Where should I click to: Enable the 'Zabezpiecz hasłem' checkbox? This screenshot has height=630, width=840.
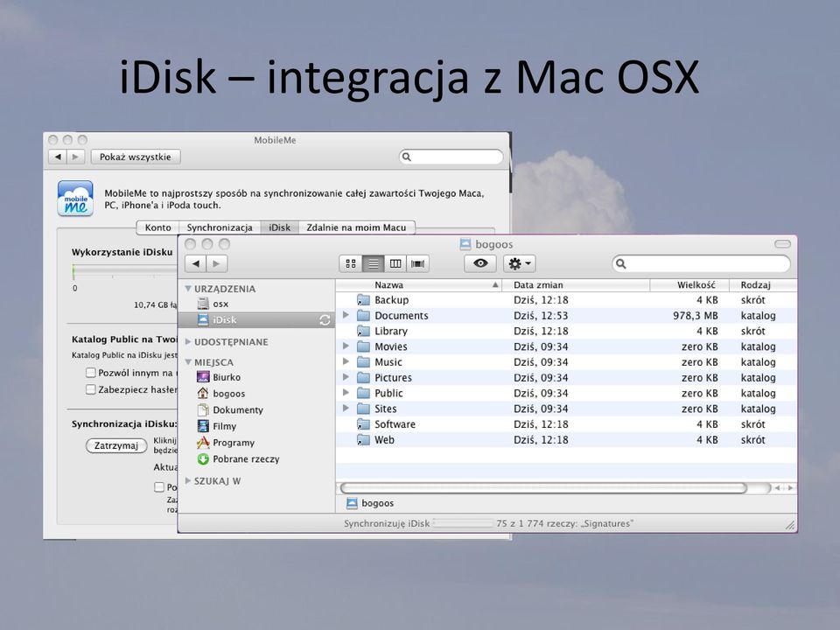[90, 388]
